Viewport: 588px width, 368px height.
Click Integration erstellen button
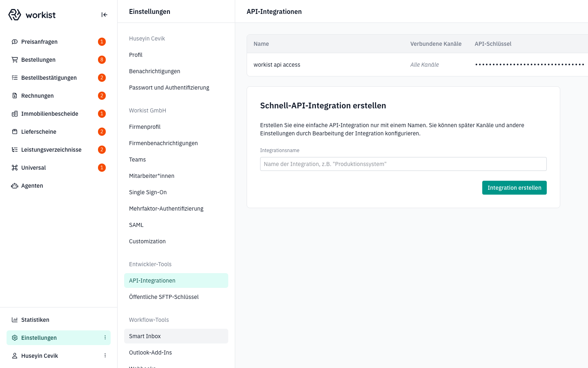(x=514, y=188)
